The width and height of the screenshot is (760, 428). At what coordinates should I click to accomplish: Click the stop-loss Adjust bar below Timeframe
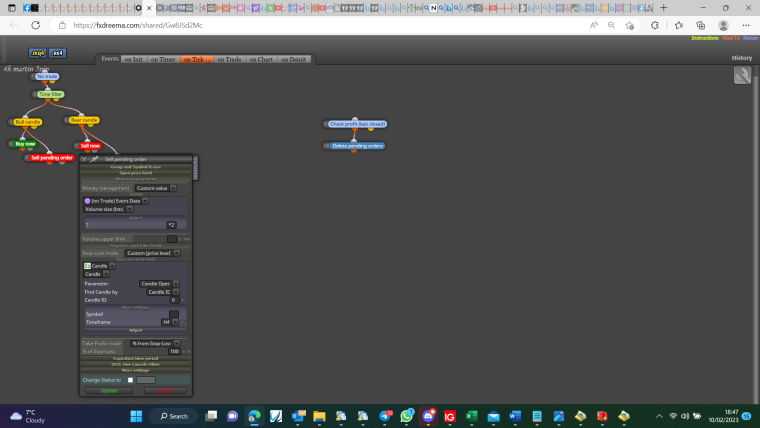136,330
